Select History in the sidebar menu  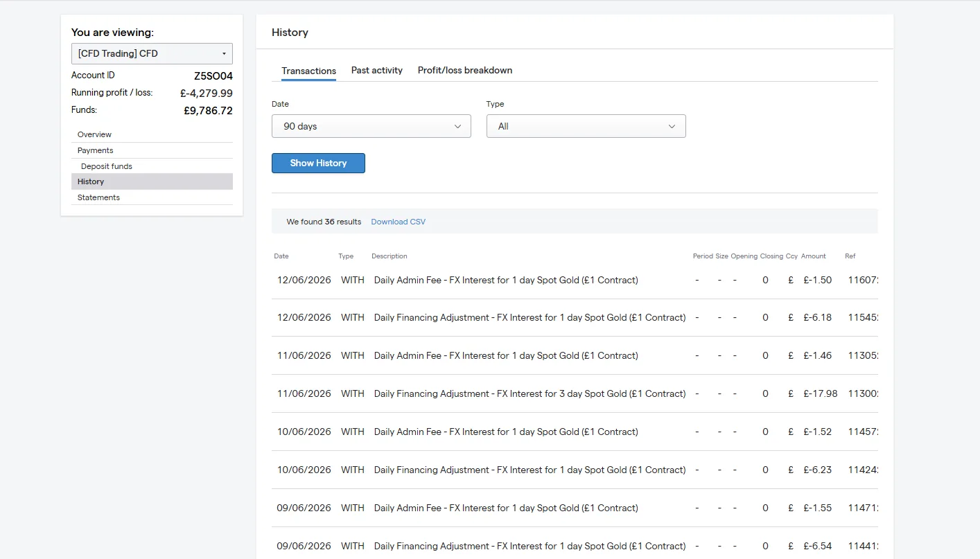pyautogui.click(x=152, y=181)
